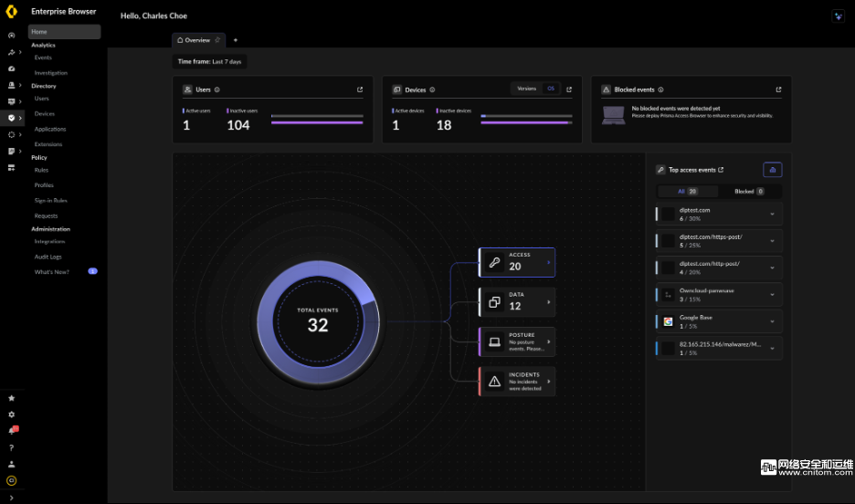Go to Home in sidebar
This screenshot has height=504, width=855.
click(64, 32)
